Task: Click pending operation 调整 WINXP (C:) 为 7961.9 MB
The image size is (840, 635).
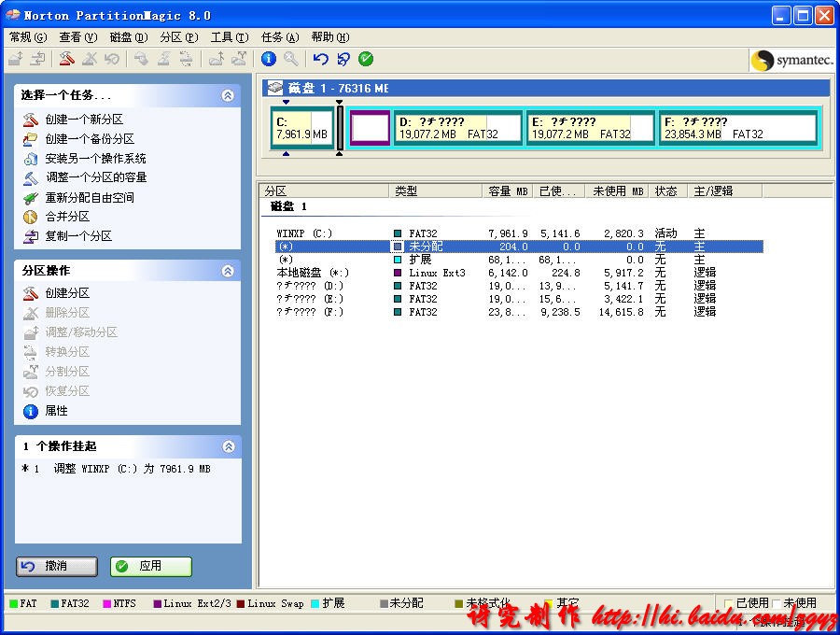Action: click(117, 469)
